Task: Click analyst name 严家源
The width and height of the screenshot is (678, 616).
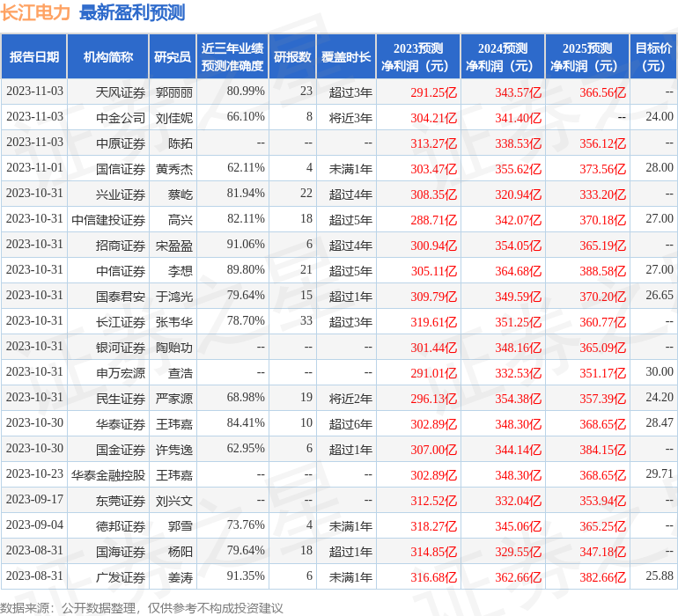Action: pyautogui.click(x=174, y=398)
